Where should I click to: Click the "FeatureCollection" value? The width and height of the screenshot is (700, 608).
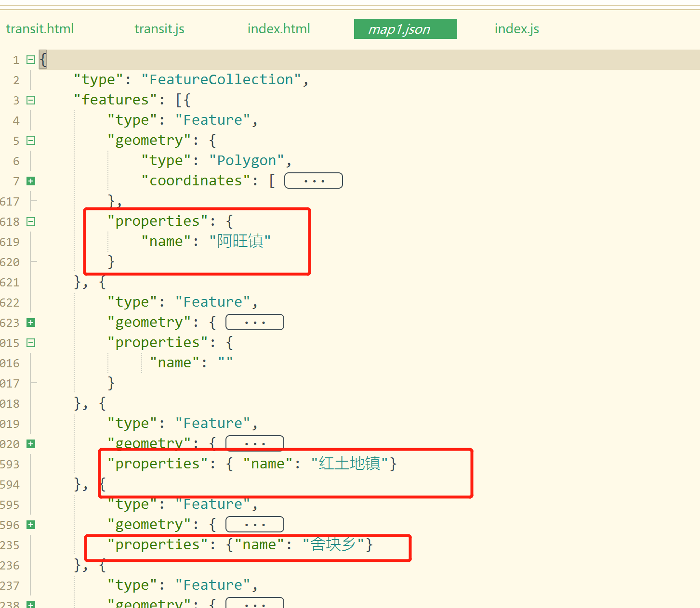point(222,79)
